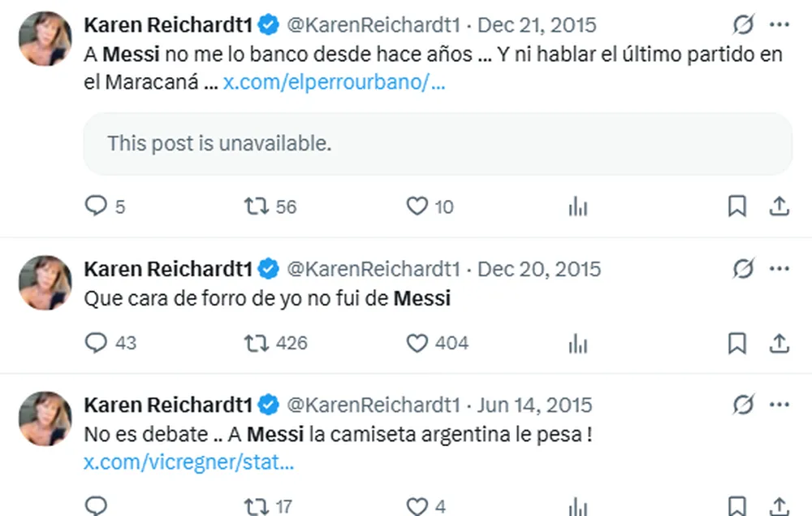Bookmark the Dec 20, 2015 tweet
812x516 pixels.
[x=736, y=343]
